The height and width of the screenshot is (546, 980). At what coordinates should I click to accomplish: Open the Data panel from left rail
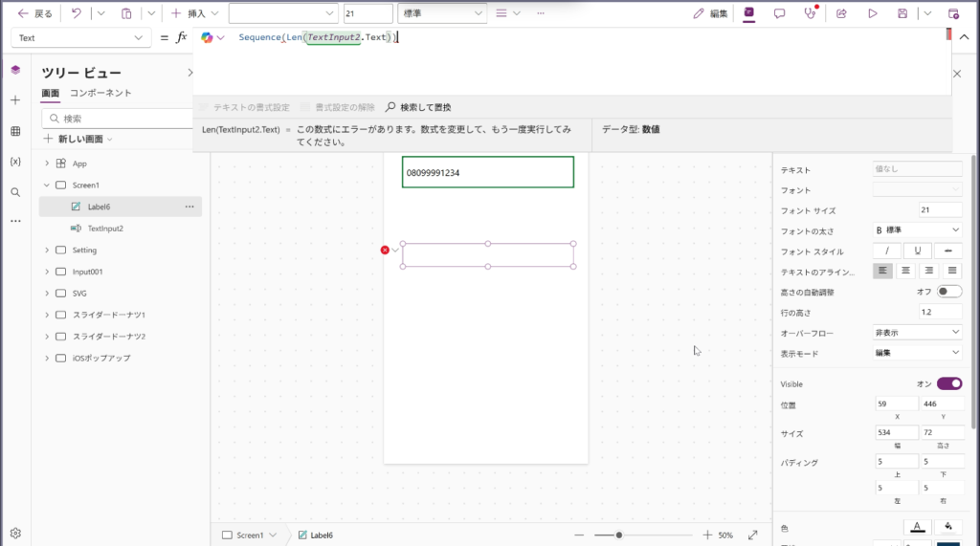[x=15, y=131]
